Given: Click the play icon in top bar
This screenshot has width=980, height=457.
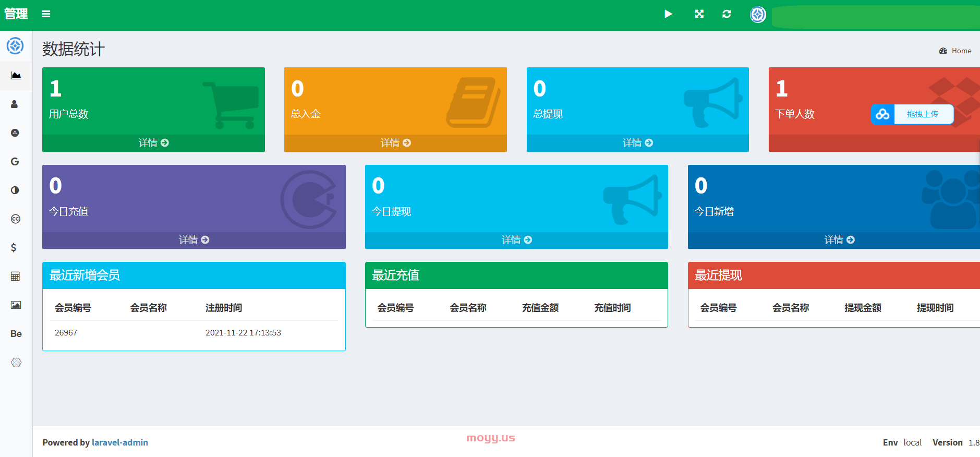Looking at the screenshot, I should 668,14.
